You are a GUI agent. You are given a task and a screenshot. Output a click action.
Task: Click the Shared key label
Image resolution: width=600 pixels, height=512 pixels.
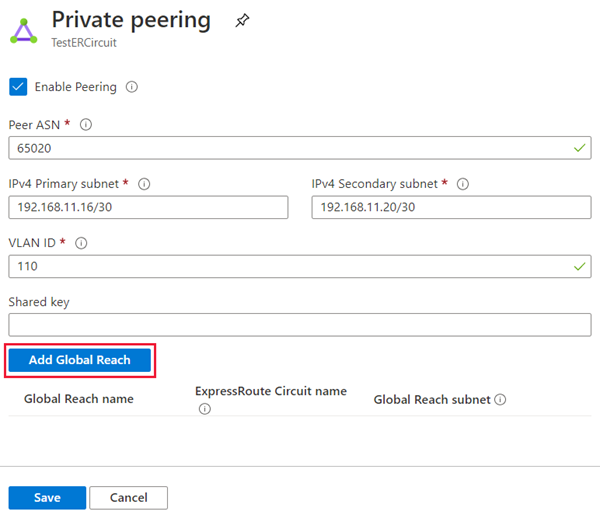pos(39,302)
